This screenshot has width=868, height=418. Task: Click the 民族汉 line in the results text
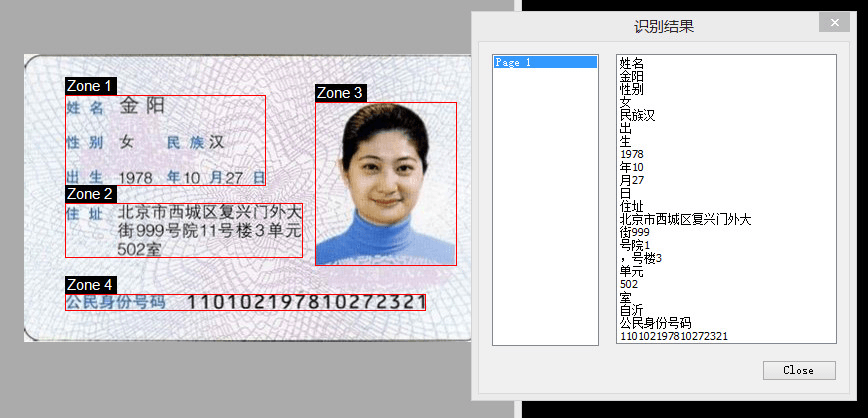[637, 115]
